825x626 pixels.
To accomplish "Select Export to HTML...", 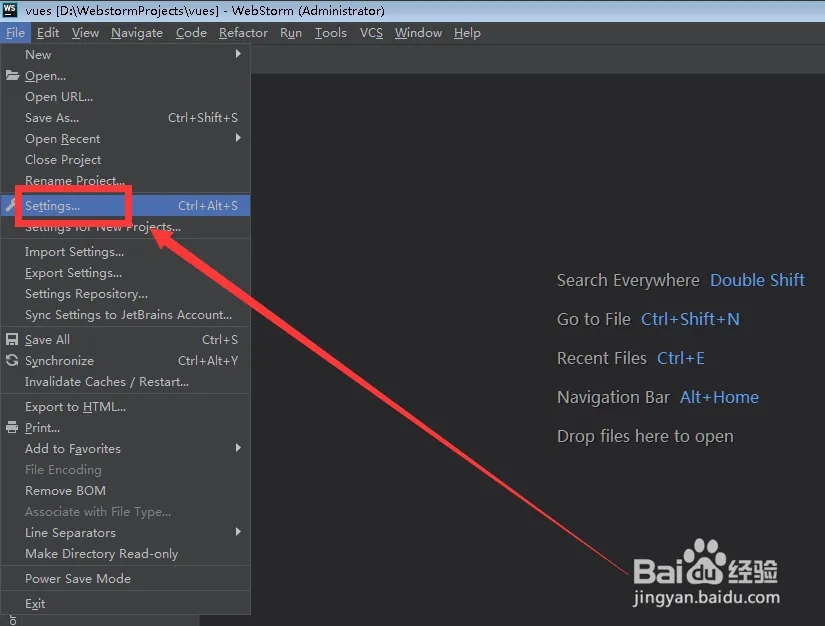I will click(x=125, y=407).
